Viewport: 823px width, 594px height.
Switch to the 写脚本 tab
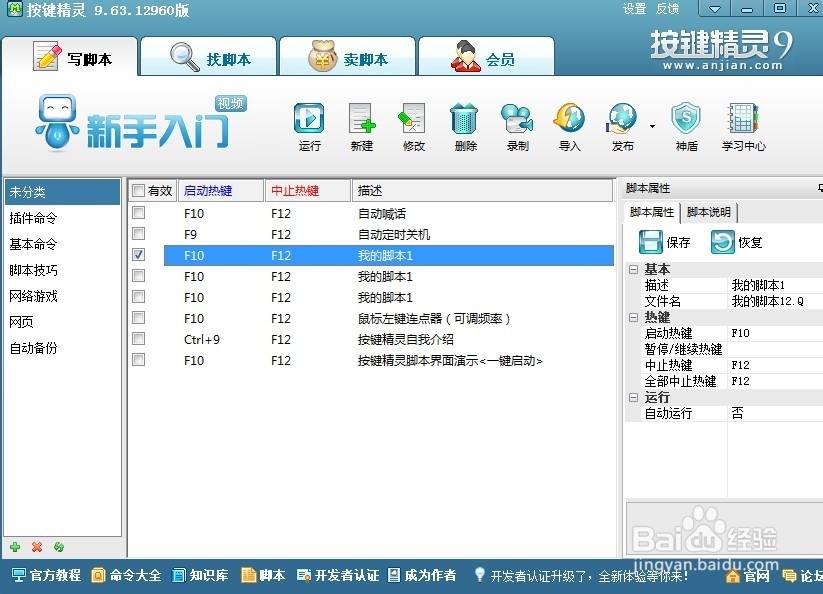[70, 57]
